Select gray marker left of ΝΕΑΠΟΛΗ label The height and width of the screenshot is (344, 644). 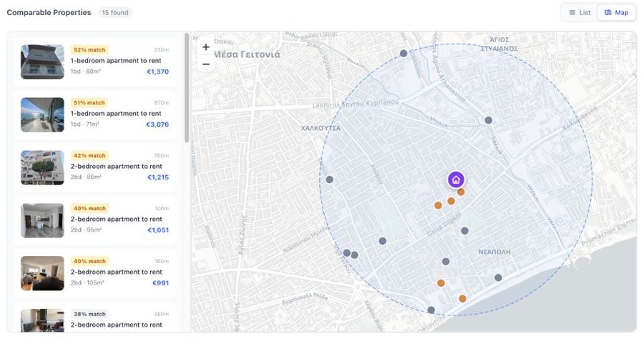coord(446,262)
